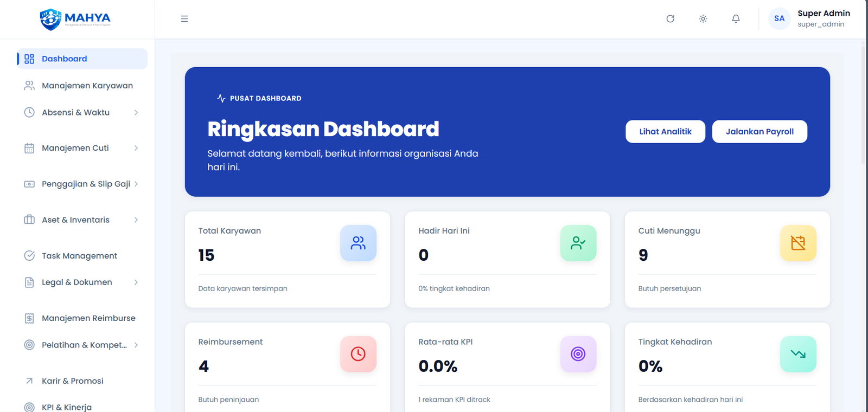The height and width of the screenshot is (412, 868).
Task: Click "Berdasarkan kehadiran hari ini" text
Action: tap(691, 400)
